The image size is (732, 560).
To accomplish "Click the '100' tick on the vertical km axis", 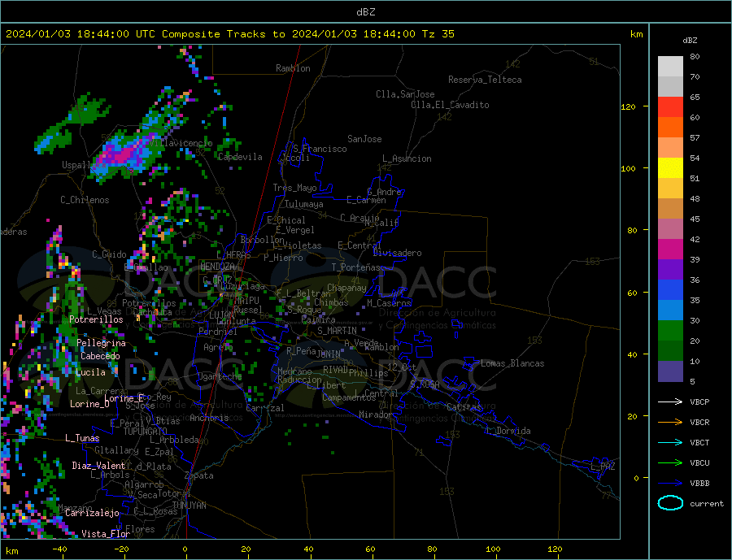I will click(x=628, y=168).
